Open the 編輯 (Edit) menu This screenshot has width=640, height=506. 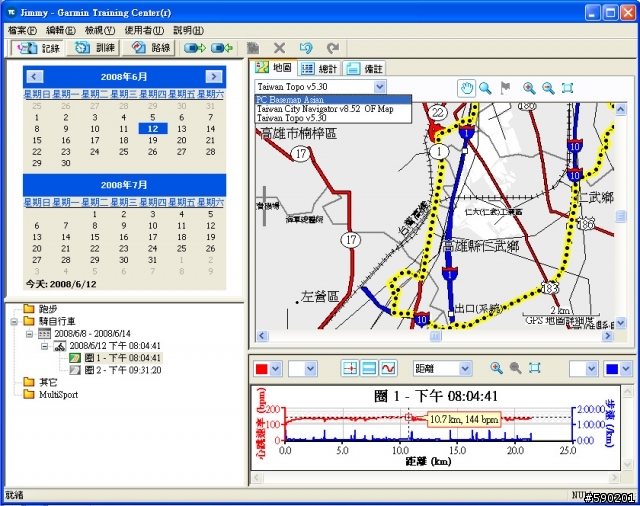(x=61, y=30)
